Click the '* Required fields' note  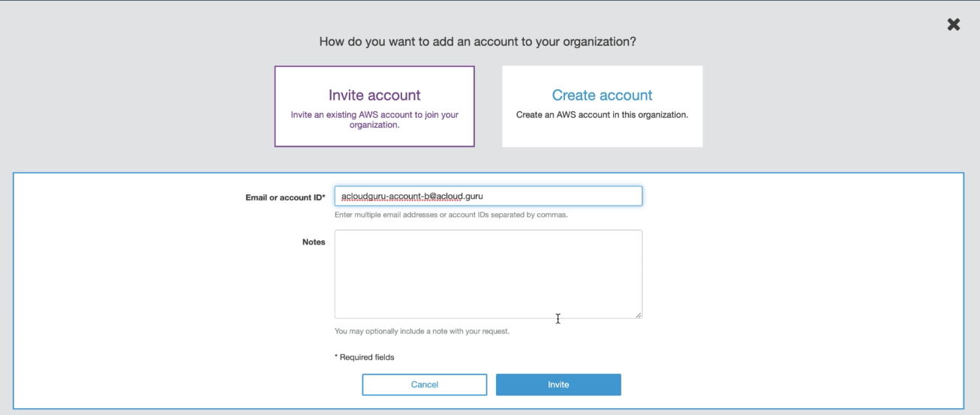(364, 357)
